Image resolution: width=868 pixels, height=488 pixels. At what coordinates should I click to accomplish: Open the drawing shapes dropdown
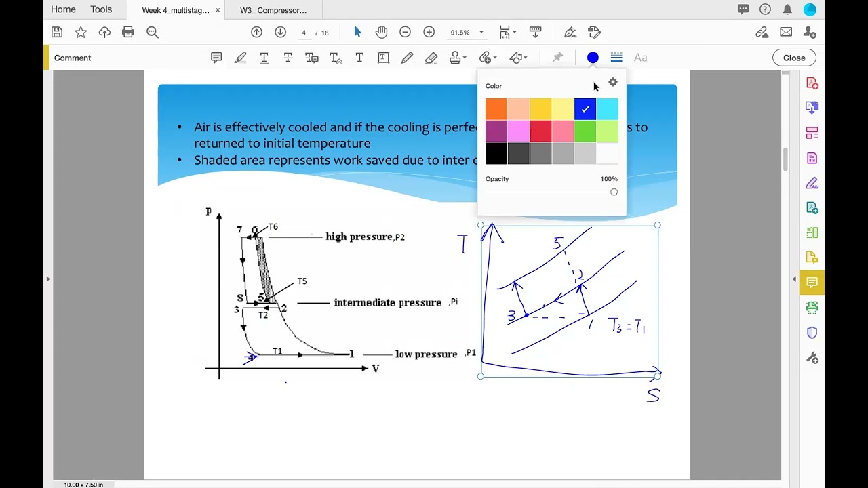coord(518,58)
